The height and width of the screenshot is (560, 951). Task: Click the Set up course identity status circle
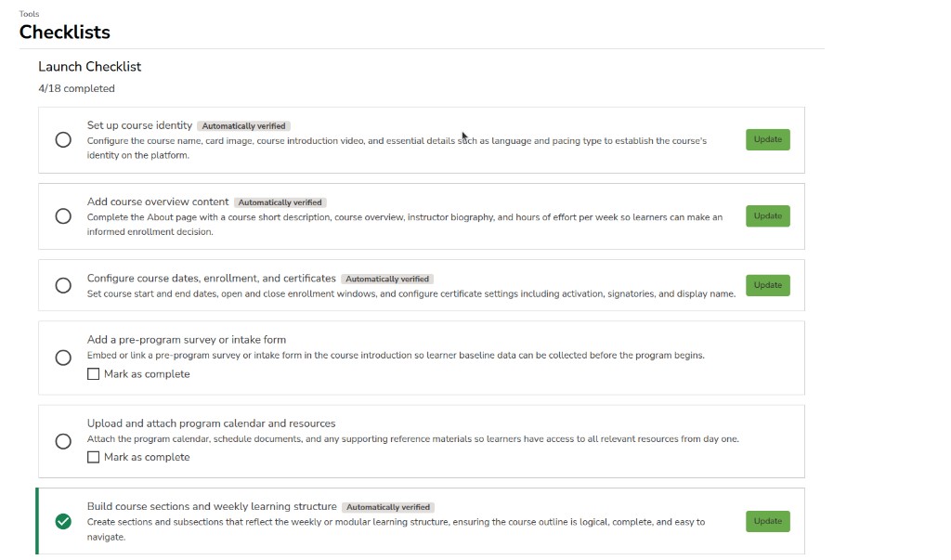63,140
